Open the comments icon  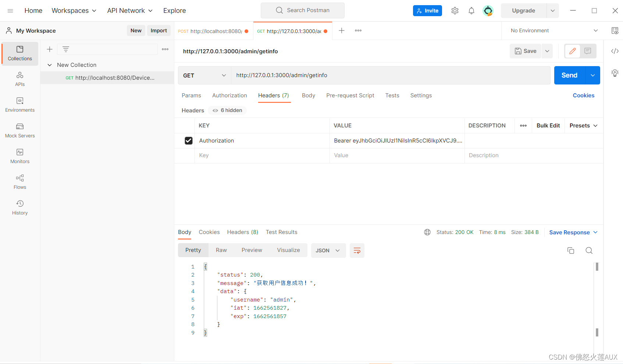pyautogui.click(x=588, y=51)
